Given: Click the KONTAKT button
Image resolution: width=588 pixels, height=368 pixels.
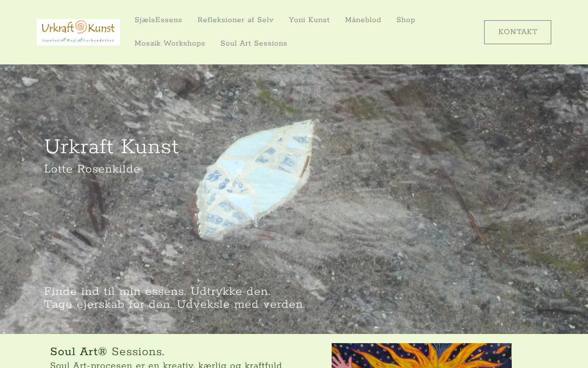Looking at the screenshot, I should pyautogui.click(x=518, y=32).
